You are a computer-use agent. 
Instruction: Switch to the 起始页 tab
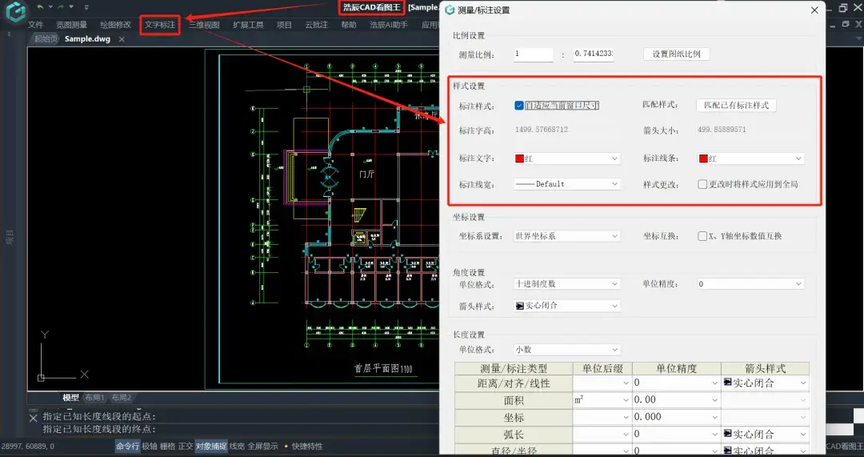pos(45,39)
